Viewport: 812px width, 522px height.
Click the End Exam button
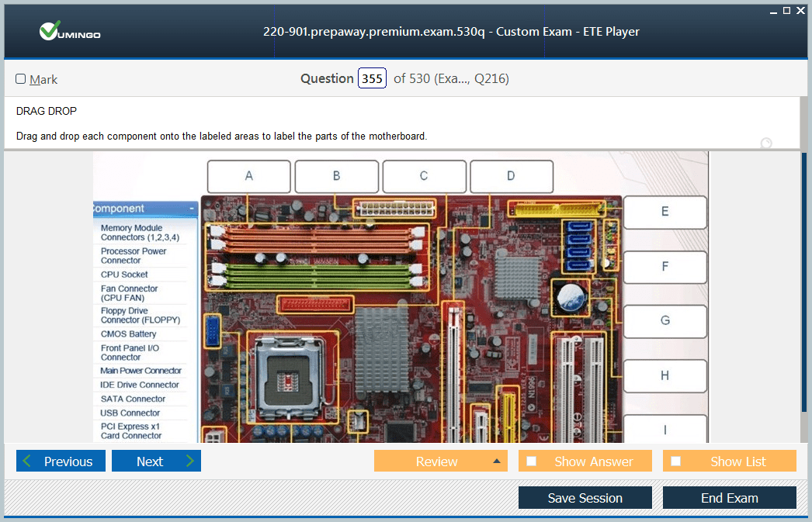click(729, 498)
